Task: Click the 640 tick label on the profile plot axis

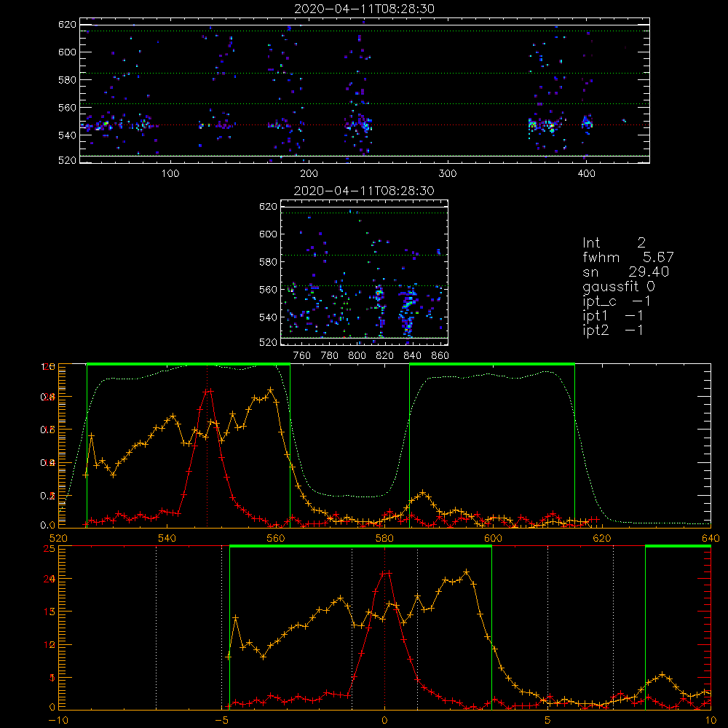Action: point(711,539)
